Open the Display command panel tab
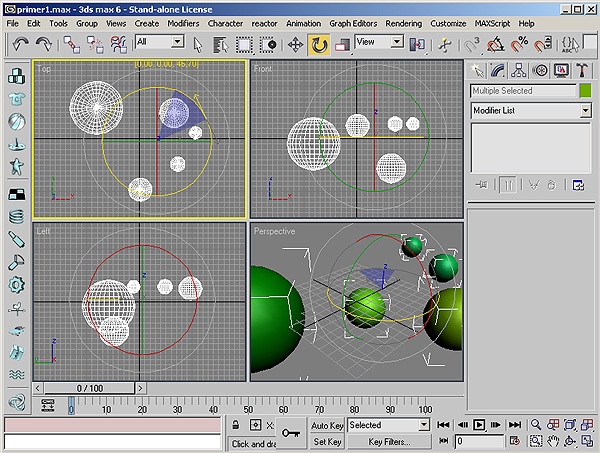This screenshot has height=453, width=600. 560,69
